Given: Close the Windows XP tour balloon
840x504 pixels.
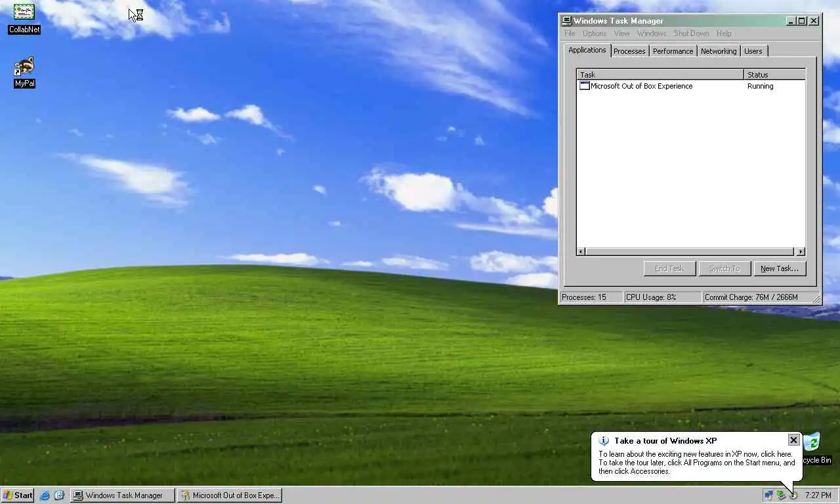Looking at the screenshot, I should pos(793,440).
